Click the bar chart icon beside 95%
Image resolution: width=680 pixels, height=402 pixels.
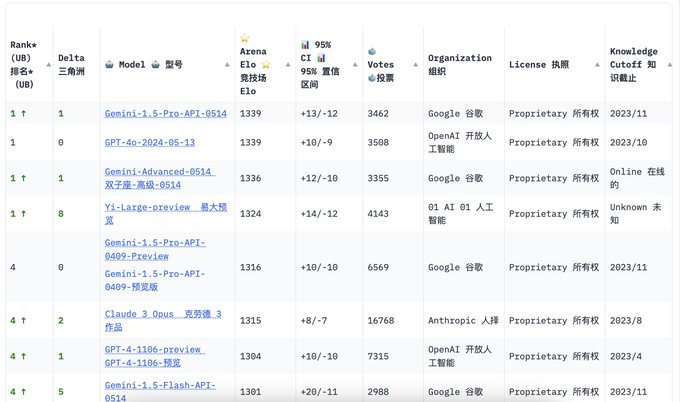[305, 45]
